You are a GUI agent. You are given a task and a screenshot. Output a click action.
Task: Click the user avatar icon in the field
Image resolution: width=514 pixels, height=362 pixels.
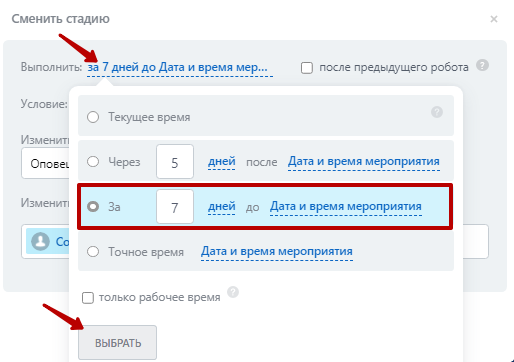click(x=40, y=241)
